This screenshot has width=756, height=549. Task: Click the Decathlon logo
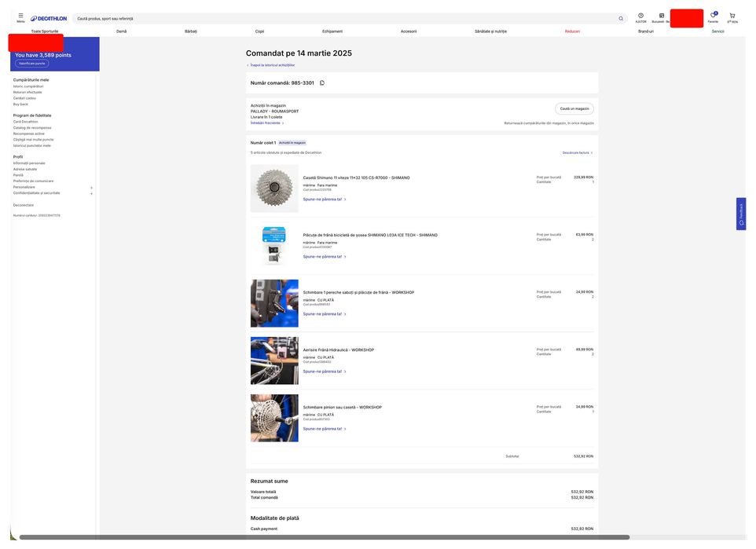pyautogui.click(x=49, y=18)
